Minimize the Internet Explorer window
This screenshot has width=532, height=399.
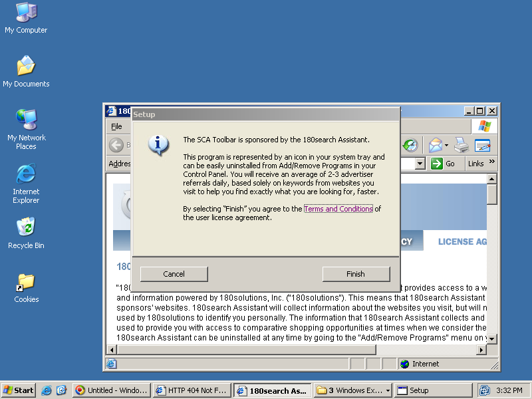469,111
